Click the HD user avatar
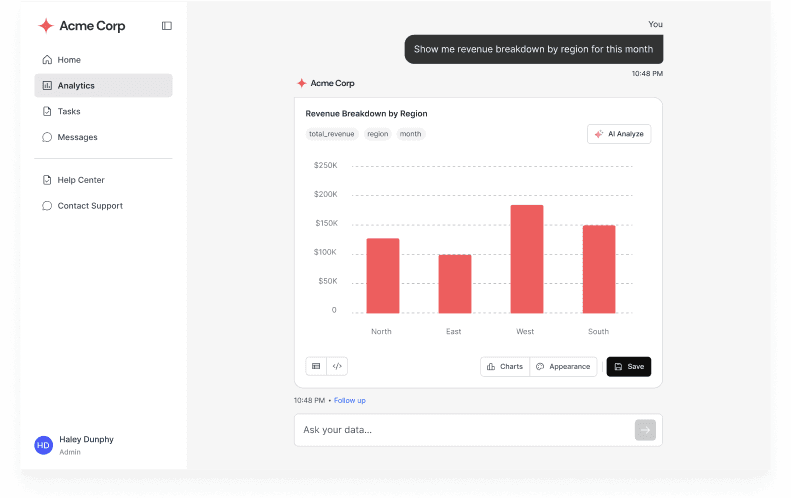 pos(43,445)
